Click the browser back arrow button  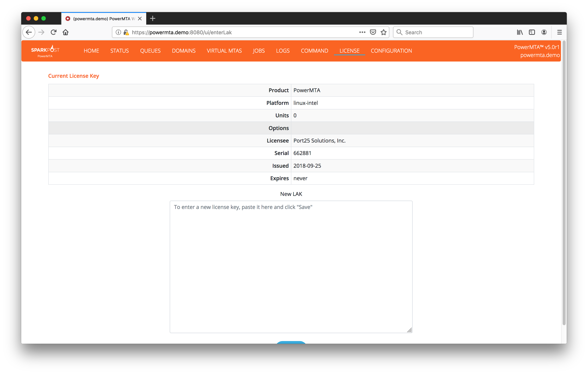[29, 32]
